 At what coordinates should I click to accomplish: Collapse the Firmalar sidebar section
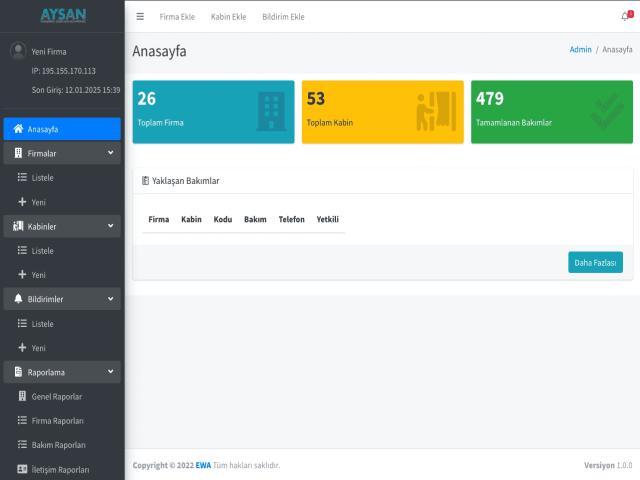pyautogui.click(x=110, y=153)
